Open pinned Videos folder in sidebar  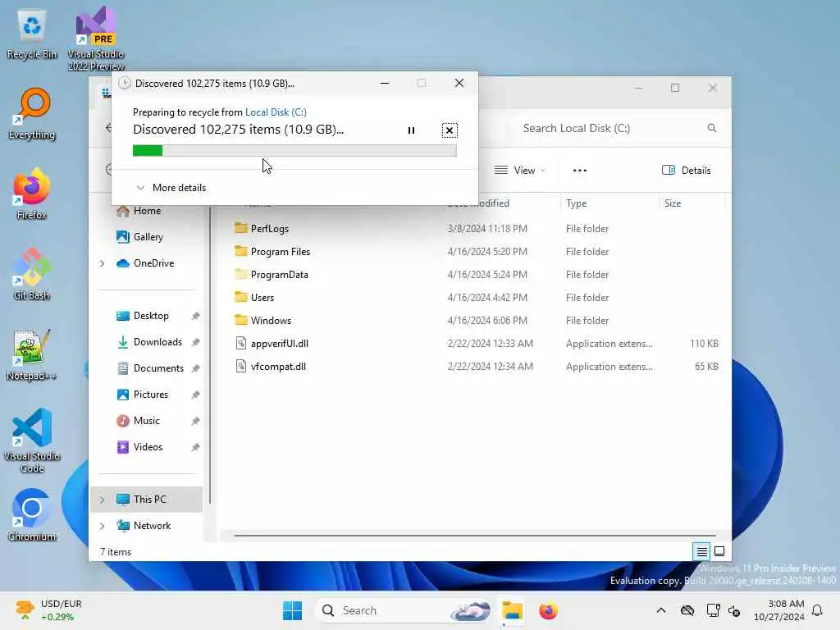click(x=148, y=447)
